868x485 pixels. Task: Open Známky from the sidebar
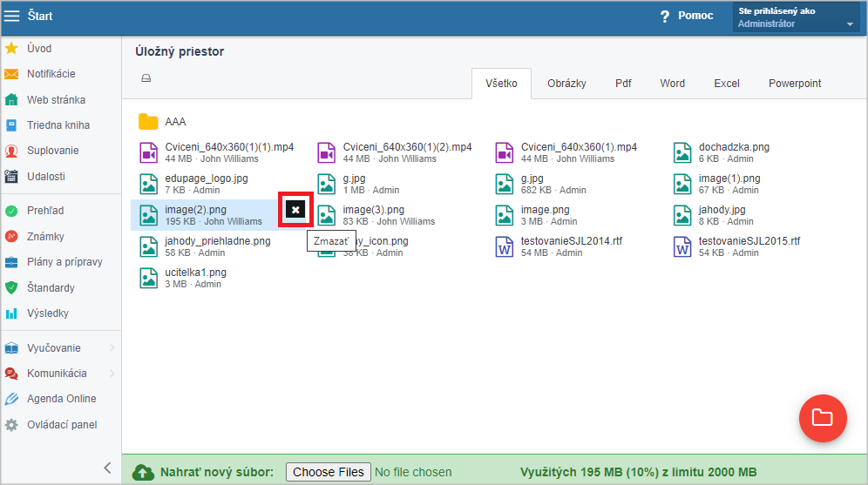point(45,237)
